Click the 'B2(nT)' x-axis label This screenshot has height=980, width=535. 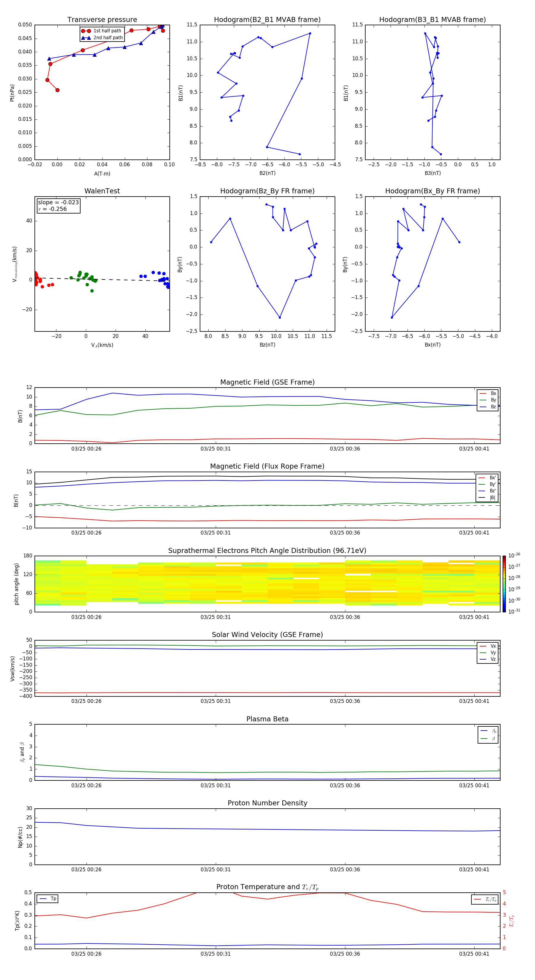tap(267, 173)
